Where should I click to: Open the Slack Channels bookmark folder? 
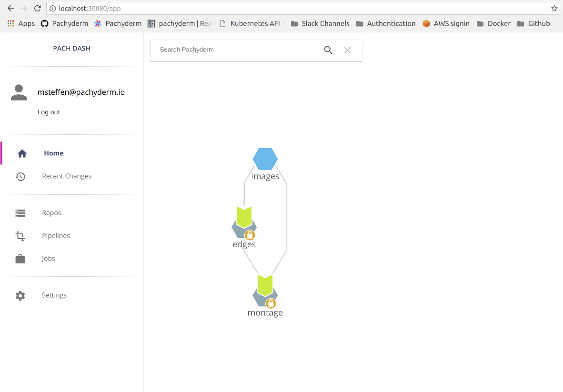[x=320, y=23]
